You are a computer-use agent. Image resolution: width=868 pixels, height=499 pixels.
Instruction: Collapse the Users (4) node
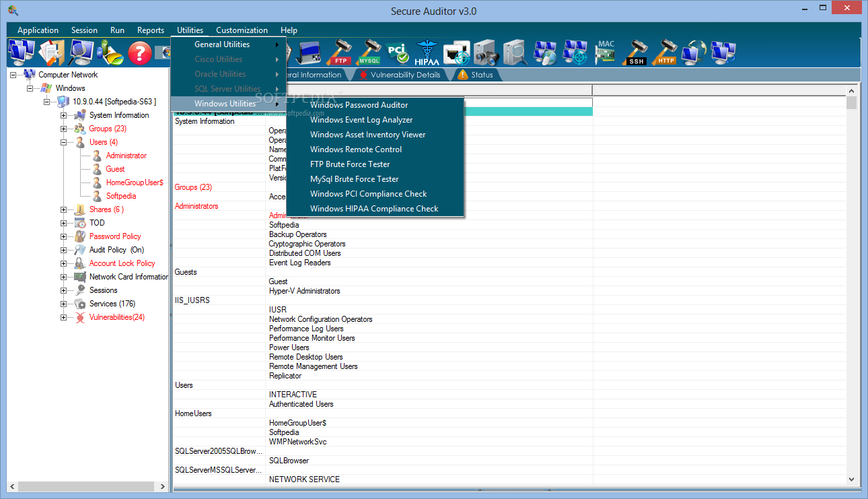pyautogui.click(x=64, y=142)
